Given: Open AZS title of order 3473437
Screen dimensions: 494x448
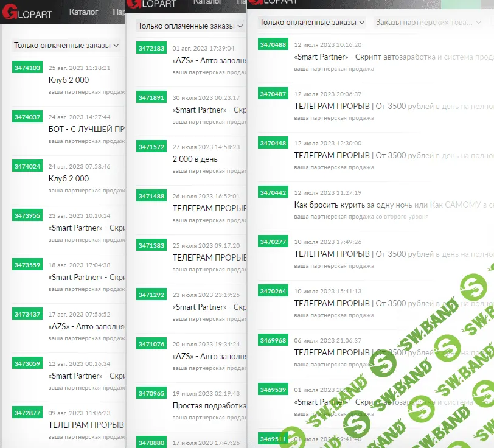Looking at the screenshot, I should click(86, 327).
